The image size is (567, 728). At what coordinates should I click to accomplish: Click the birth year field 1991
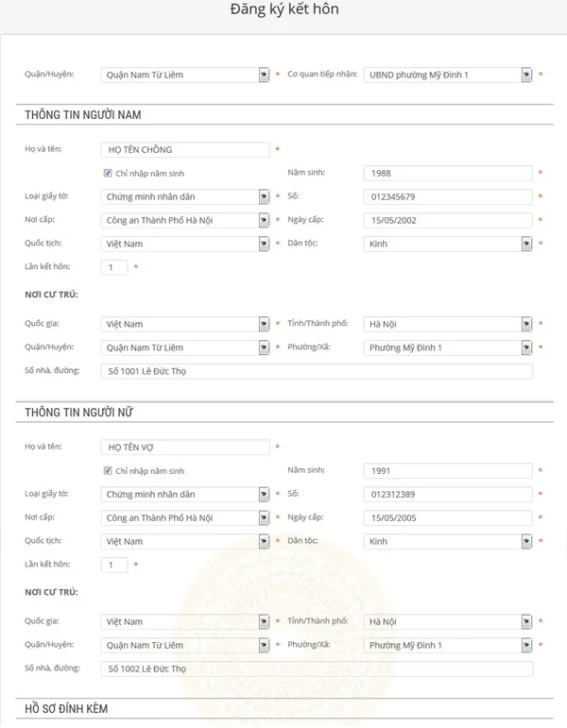(448, 471)
